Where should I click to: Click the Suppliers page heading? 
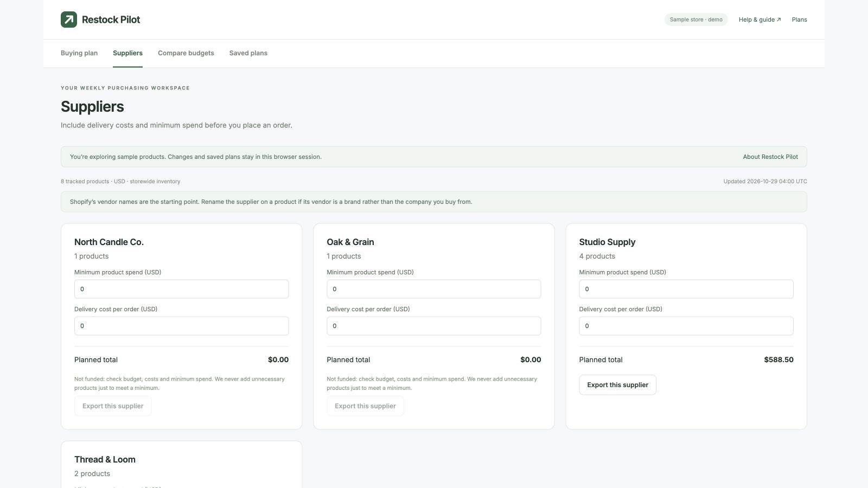click(92, 106)
